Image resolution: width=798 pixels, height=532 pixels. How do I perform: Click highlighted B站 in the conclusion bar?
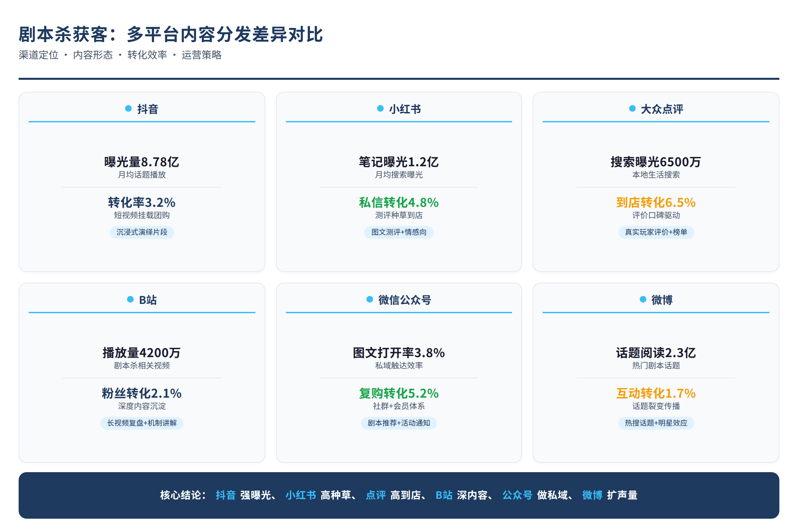click(x=444, y=495)
